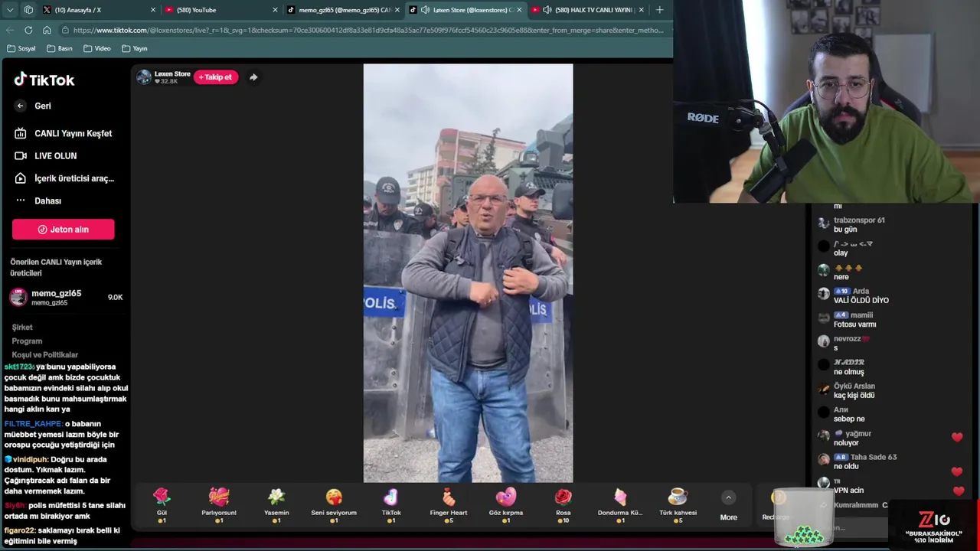
Task: Open the Yayın bookmarks folder
Action: tap(134, 48)
